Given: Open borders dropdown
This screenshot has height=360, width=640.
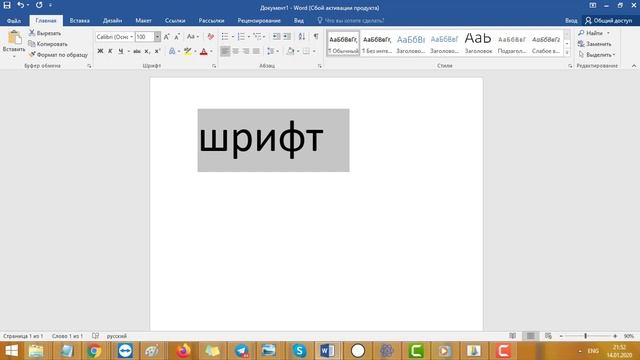Looking at the screenshot, I should click(314, 51).
